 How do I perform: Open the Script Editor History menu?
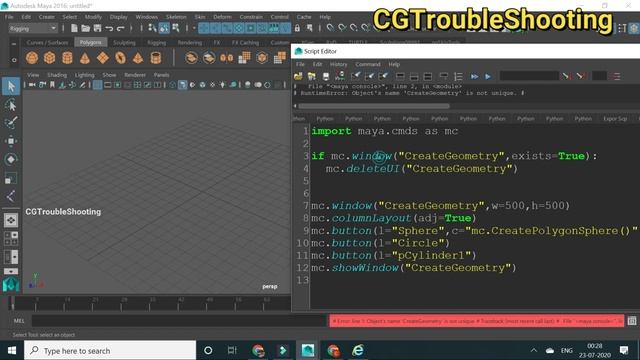click(x=338, y=64)
